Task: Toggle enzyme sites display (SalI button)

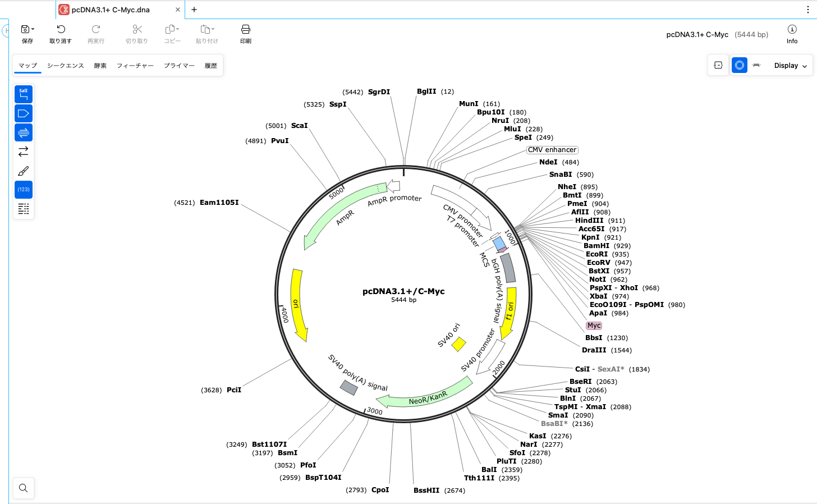Action: pyautogui.click(x=24, y=94)
